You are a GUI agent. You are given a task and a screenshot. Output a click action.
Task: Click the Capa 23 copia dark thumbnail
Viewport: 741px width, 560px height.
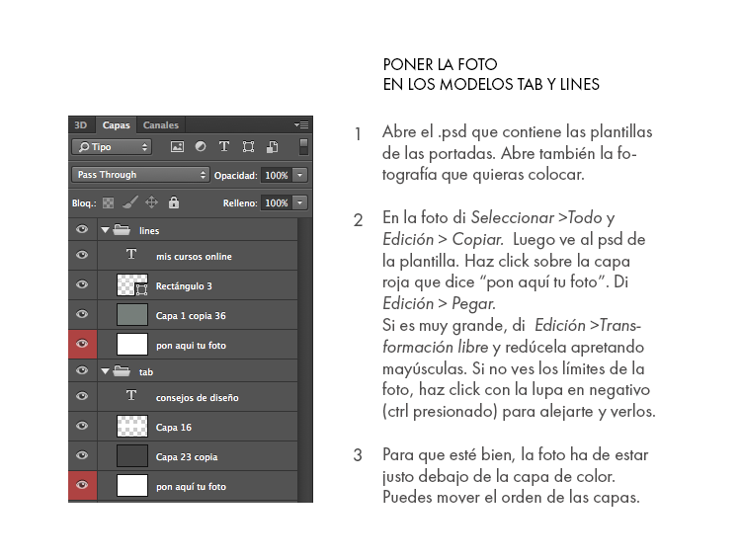132,456
